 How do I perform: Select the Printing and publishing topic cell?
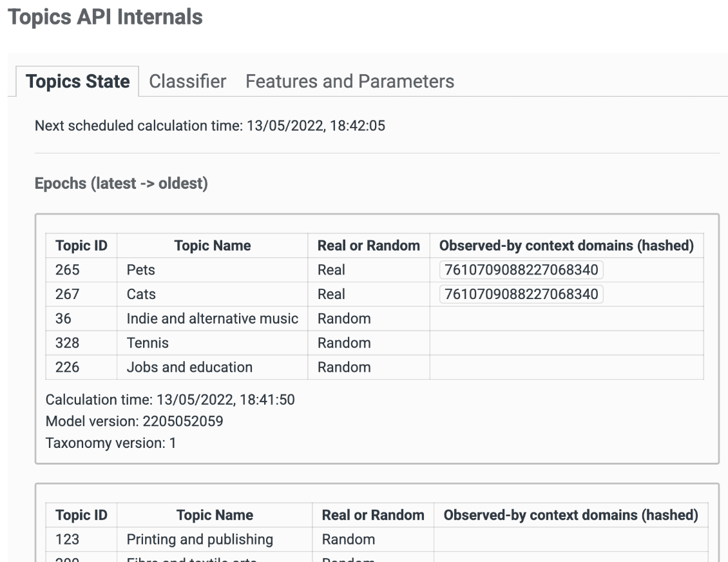[x=200, y=539]
